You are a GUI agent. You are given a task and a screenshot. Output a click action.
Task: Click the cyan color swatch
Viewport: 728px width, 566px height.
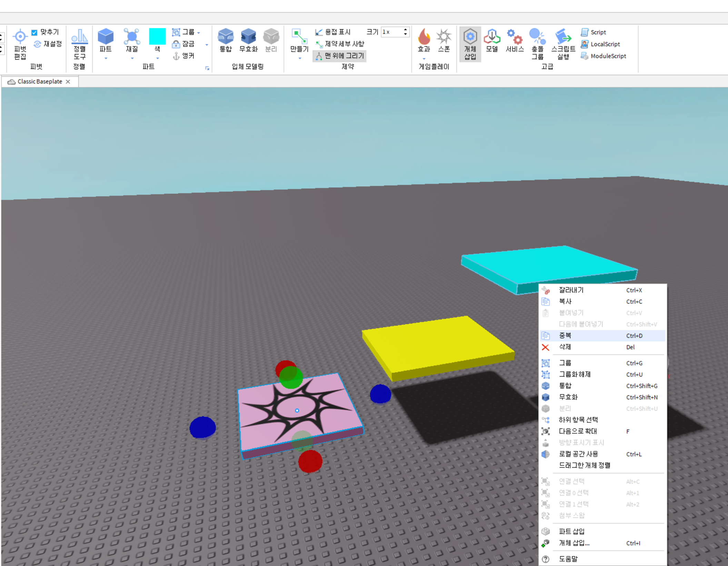[157, 37]
